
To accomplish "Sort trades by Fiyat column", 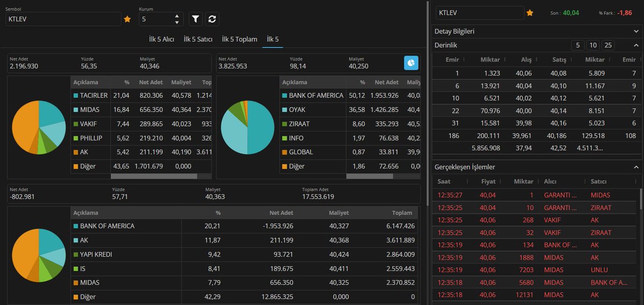I will pyautogui.click(x=488, y=181).
